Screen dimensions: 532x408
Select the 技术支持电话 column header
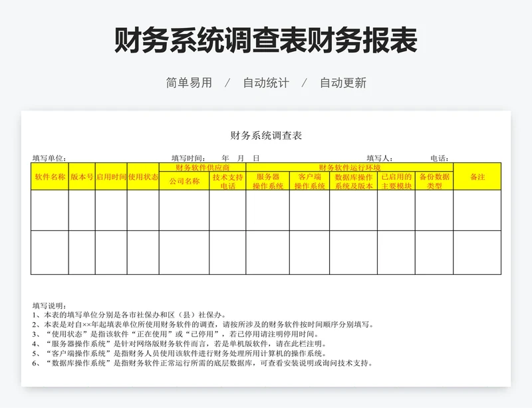(227, 181)
